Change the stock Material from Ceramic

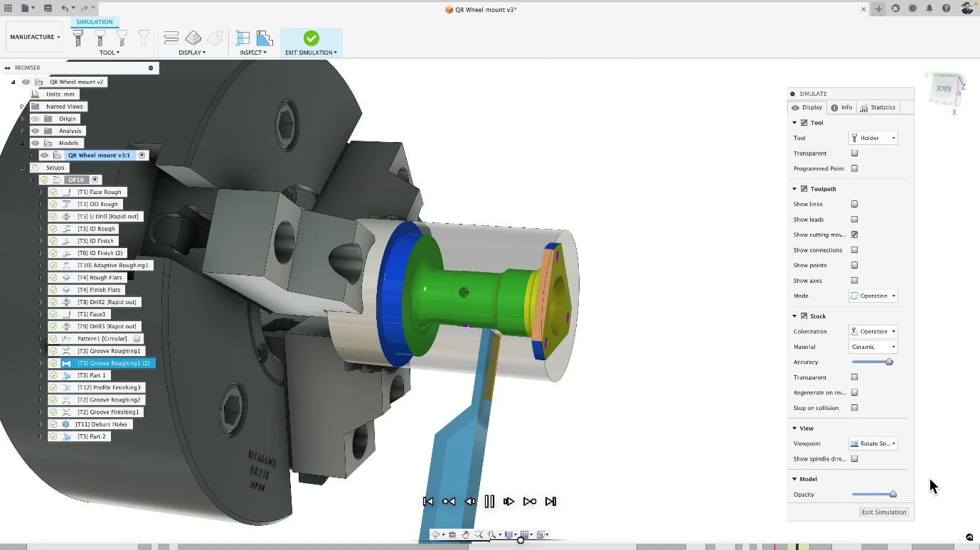873,347
